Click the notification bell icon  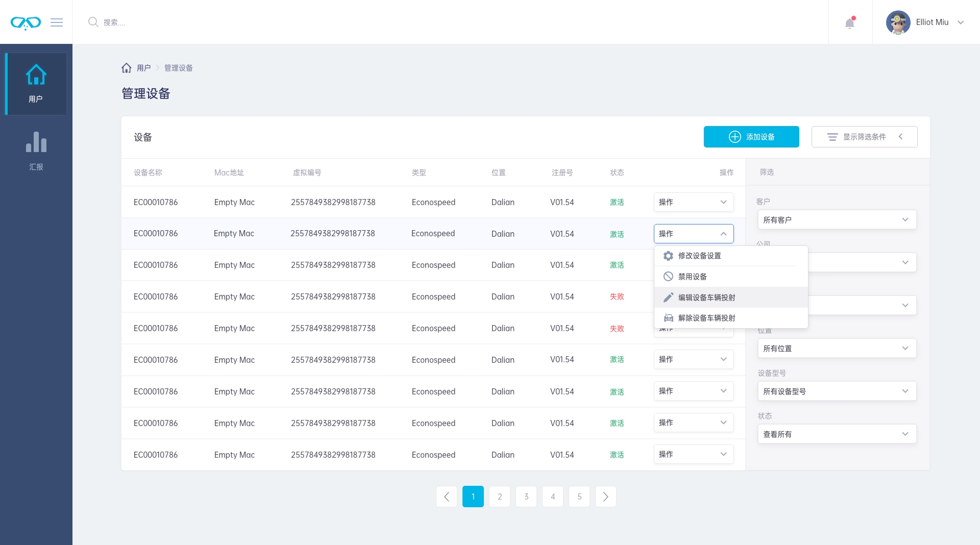tap(850, 23)
